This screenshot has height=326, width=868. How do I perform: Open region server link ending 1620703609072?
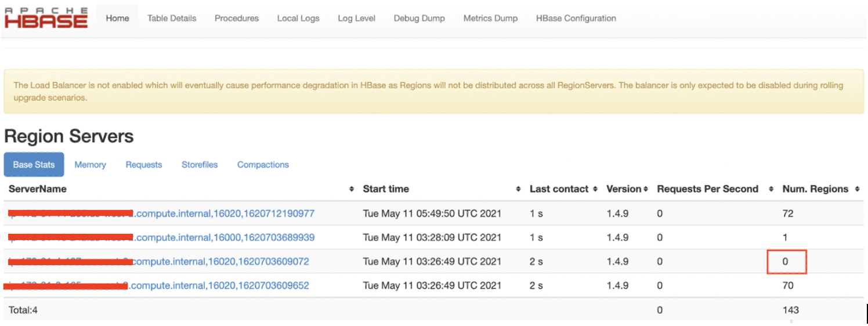(158, 262)
